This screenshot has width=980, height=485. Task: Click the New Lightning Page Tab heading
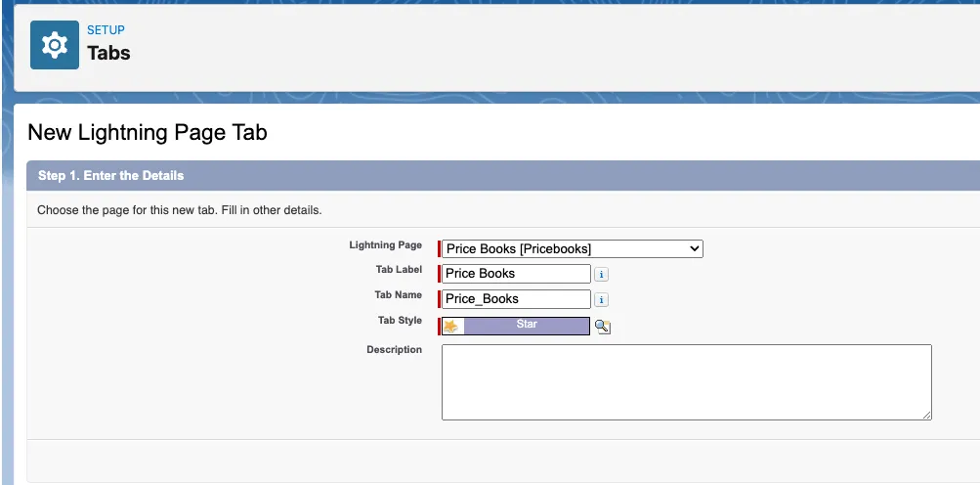(148, 132)
